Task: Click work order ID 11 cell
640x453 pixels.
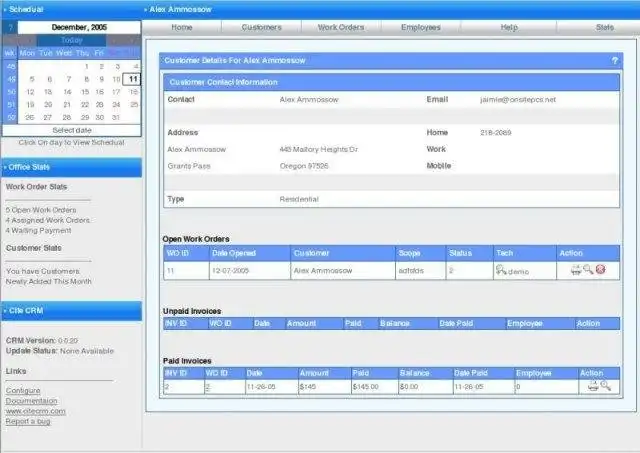Action: [x=187, y=270]
